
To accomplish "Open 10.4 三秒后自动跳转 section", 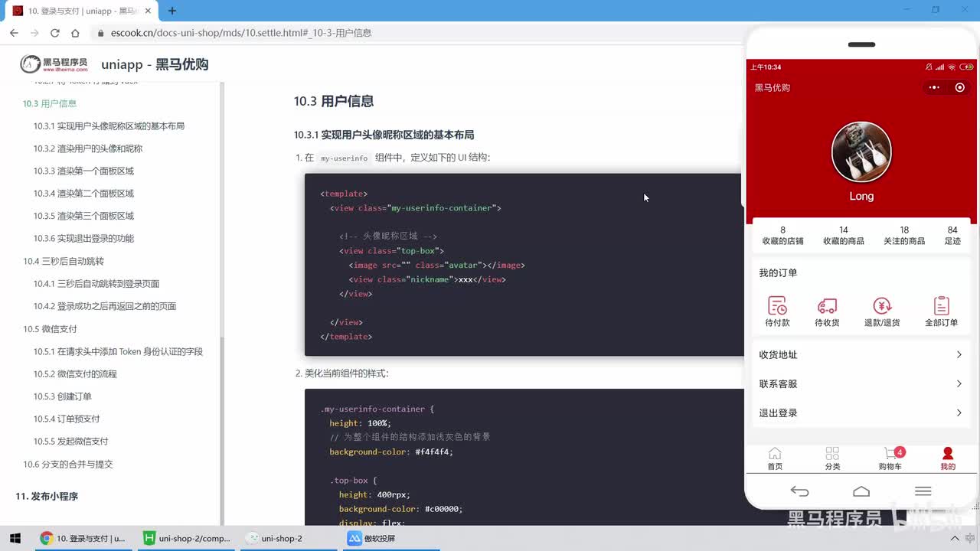I will [x=64, y=261].
